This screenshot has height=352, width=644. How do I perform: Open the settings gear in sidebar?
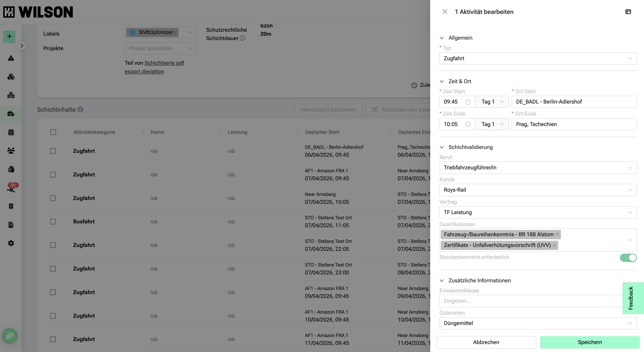point(11,243)
